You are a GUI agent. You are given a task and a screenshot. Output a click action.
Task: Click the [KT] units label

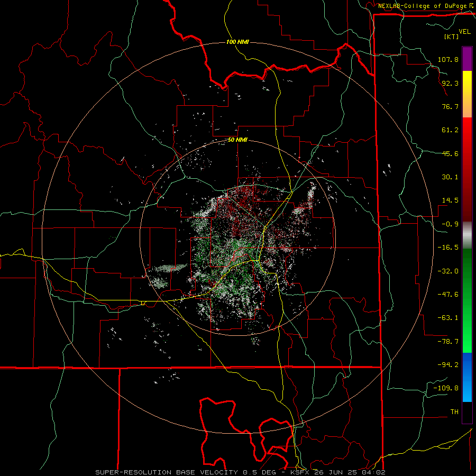click(x=451, y=36)
